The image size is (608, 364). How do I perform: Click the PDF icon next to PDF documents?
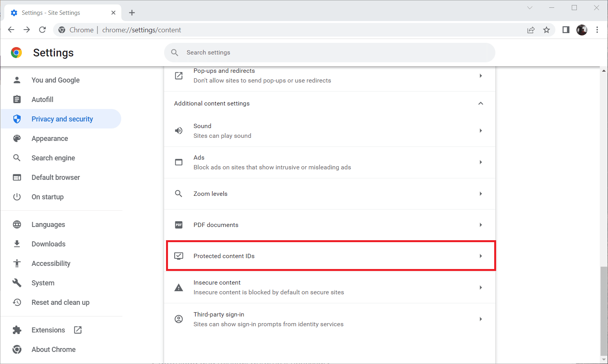[x=179, y=225]
